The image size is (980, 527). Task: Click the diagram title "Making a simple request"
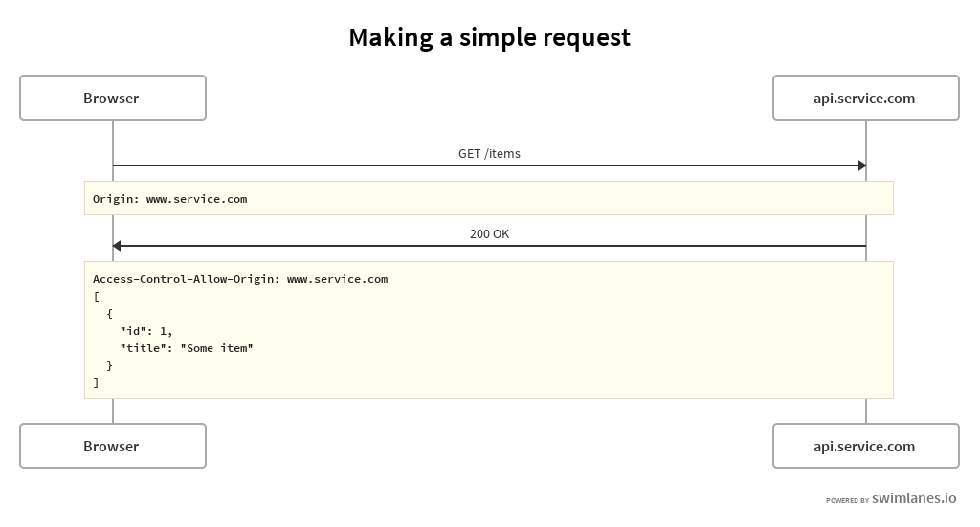point(489,37)
